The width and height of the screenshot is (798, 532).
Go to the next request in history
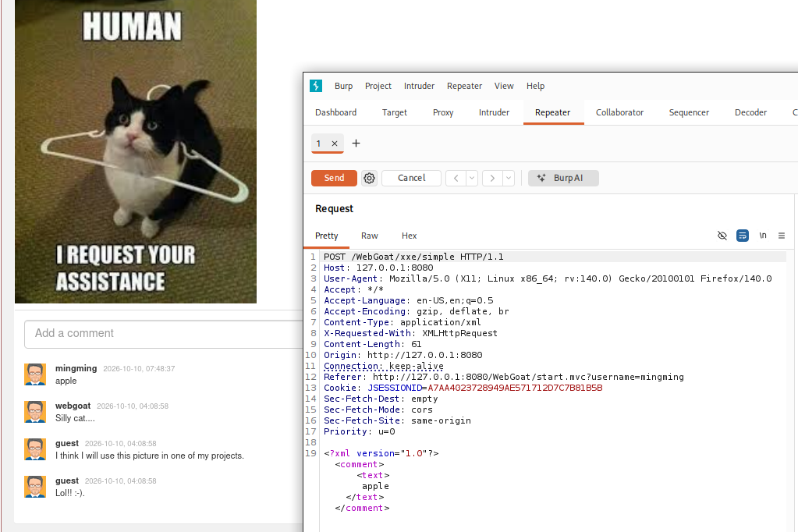coord(492,178)
